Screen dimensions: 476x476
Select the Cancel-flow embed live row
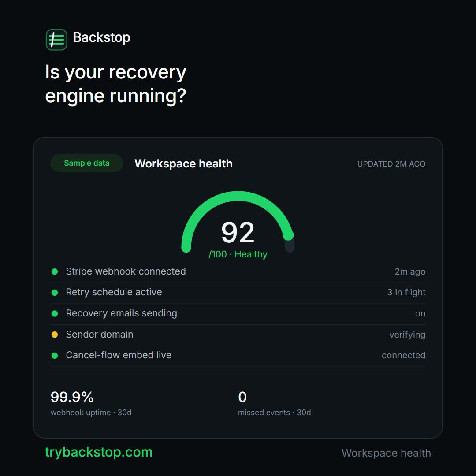238,356
